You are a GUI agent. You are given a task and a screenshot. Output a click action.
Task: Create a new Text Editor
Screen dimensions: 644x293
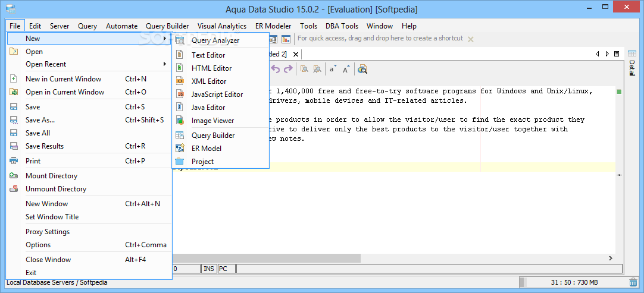pos(221,55)
